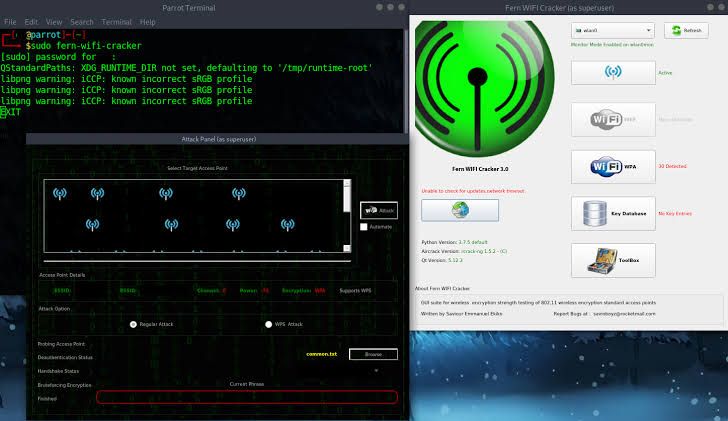This screenshot has width=728, height=421.
Task: Click the Refresh button in Fern
Action: (x=686, y=30)
